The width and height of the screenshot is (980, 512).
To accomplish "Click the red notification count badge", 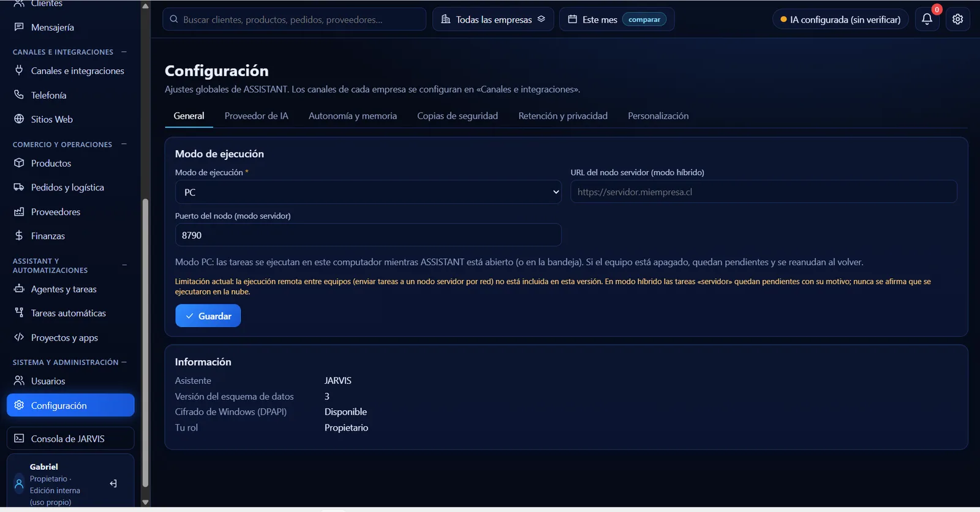I will [x=937, y=9].
